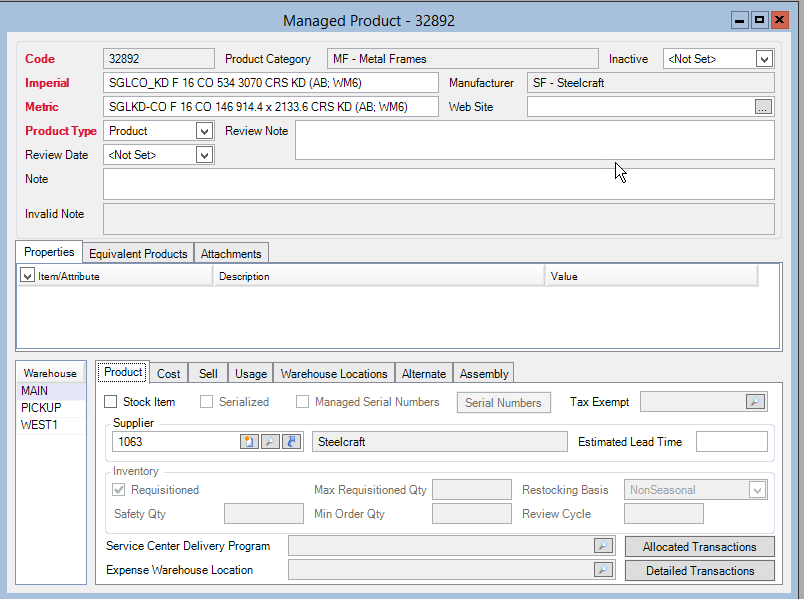Screen dimensions: 804x599
Task: Open the Tax Exempt lookup icon
Action: click(755, 402)
